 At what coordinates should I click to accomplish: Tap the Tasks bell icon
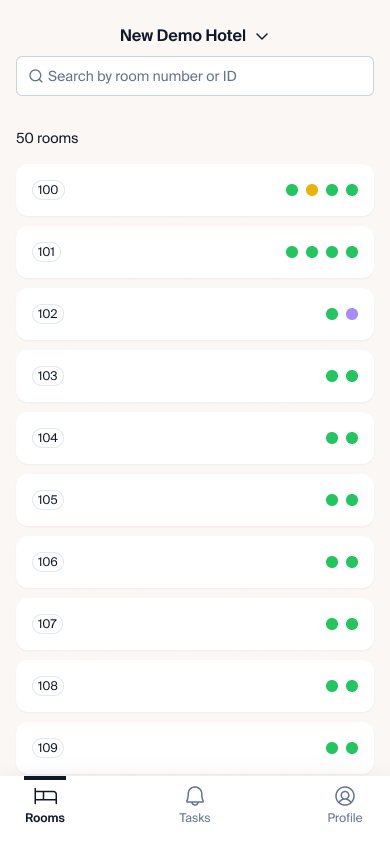tap(195, 796)
